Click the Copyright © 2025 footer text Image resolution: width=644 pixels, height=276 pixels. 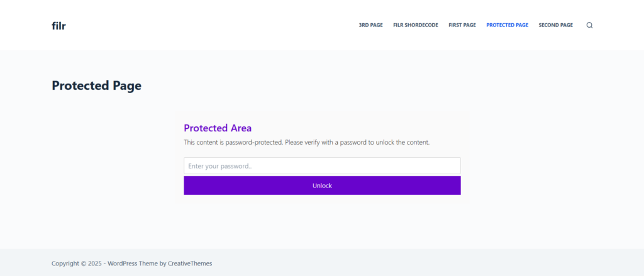(76, 263)
